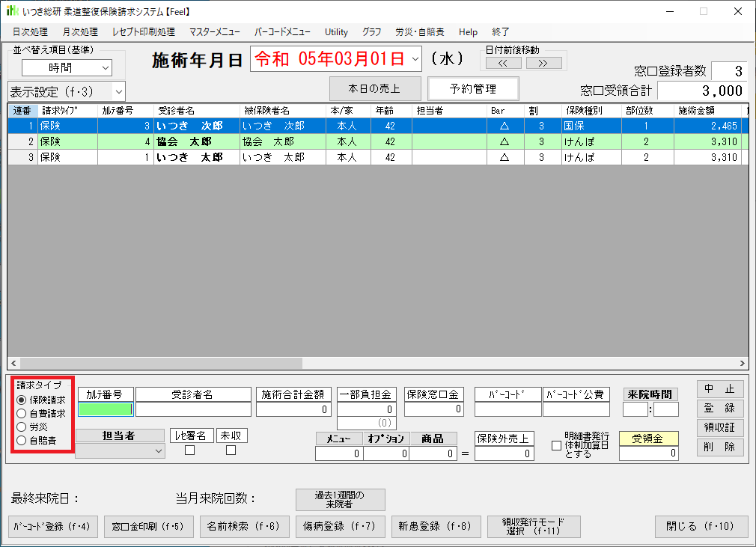
Task: Click the green カルテ番号 input field
Action: (x=106, y=409)
